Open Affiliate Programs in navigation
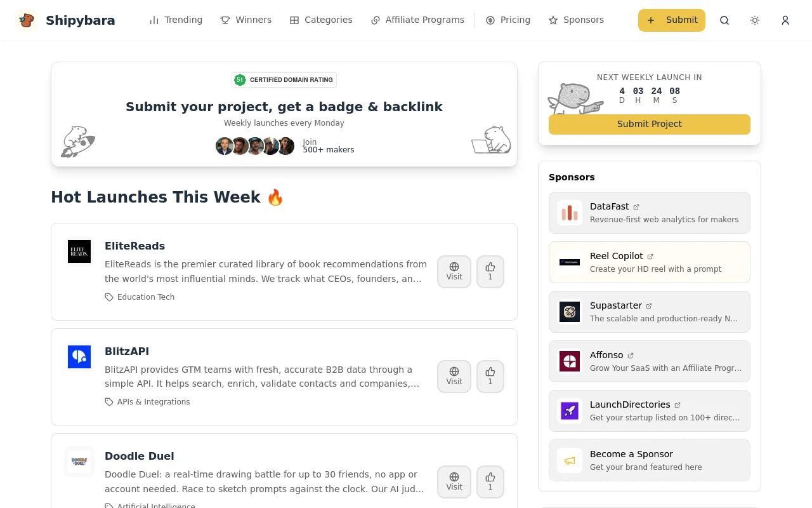 pos(417,20)
